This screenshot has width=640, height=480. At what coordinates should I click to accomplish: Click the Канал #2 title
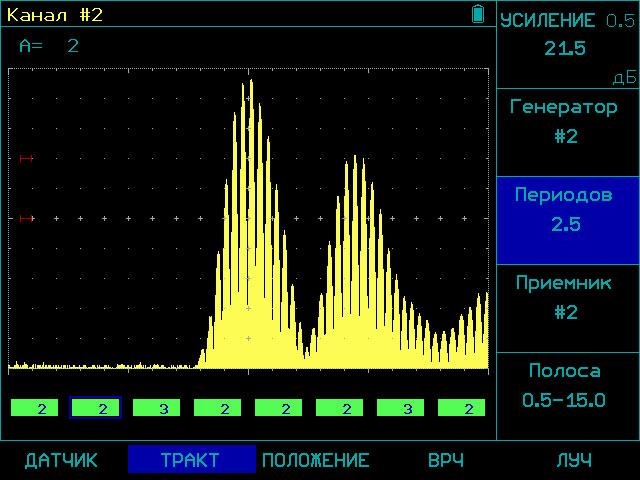coord(55,14)
